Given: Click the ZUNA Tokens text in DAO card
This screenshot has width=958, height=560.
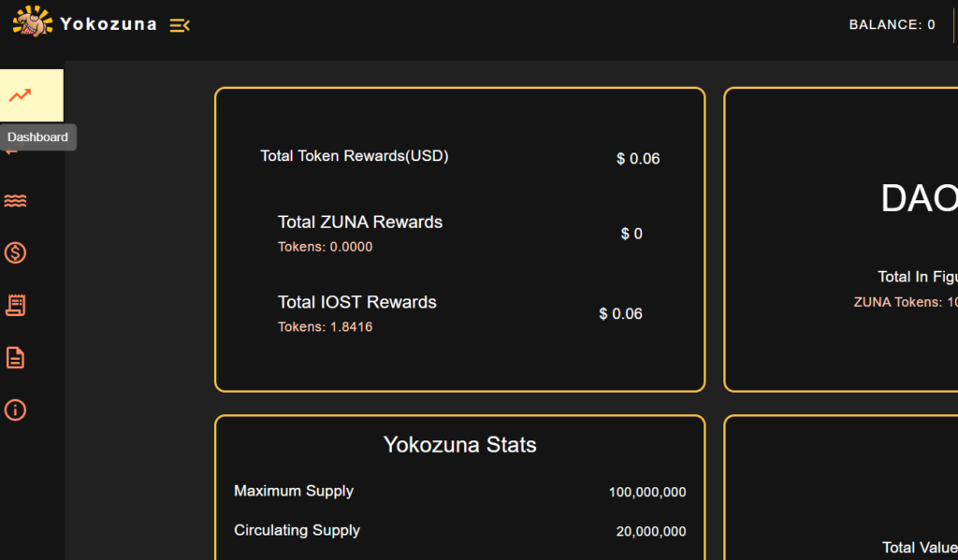Looking at the screenshot, I should [906, 302].
